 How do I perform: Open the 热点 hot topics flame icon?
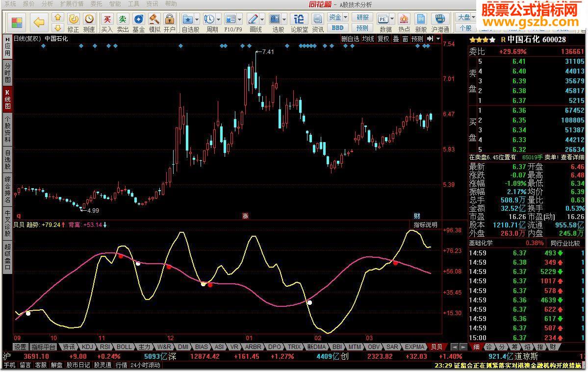404,23
